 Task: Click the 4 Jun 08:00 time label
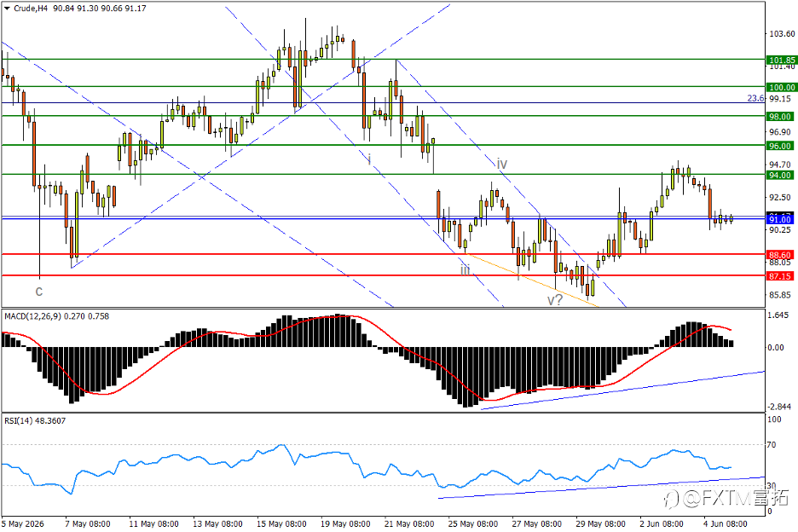(x=726, y=523)
